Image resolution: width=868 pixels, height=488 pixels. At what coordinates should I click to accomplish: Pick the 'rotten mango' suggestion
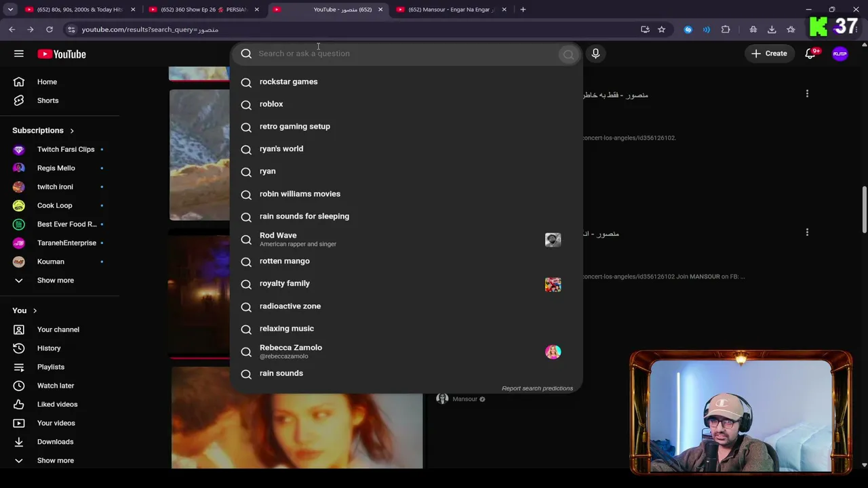(x=407, y=261)
